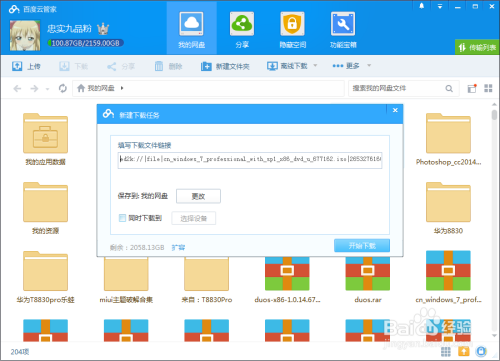Image resolution: width=500 pixels, height=361 pixels.
Task: Click the home 我的网盘 breadcrumb
Action: tap(96, 88)
